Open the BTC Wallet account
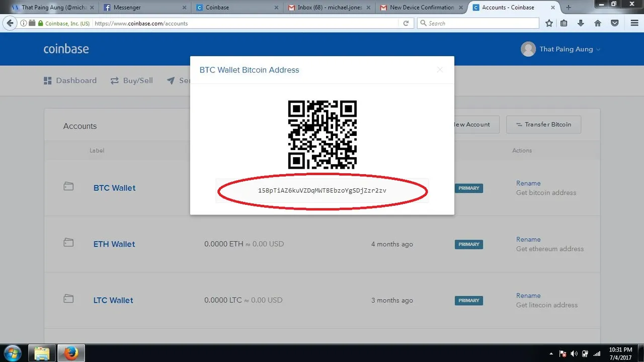The image size is (644, 362). point(115,188)
